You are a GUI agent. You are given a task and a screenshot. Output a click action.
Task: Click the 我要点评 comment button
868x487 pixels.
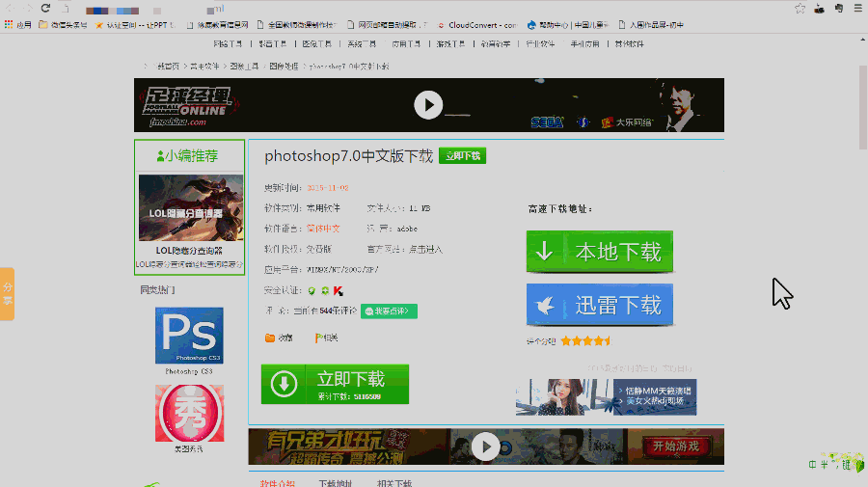(389, 311)
